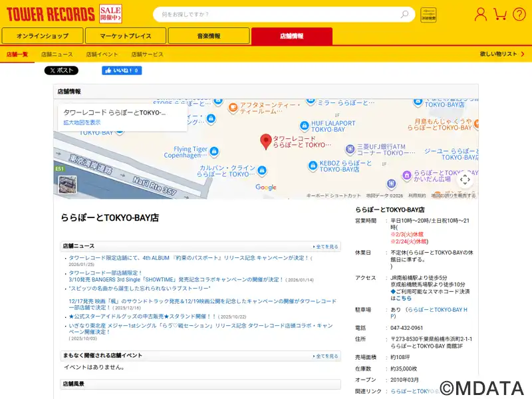Click the search magnifier icon
Viewport: 532px width, 399px height.
404,14
